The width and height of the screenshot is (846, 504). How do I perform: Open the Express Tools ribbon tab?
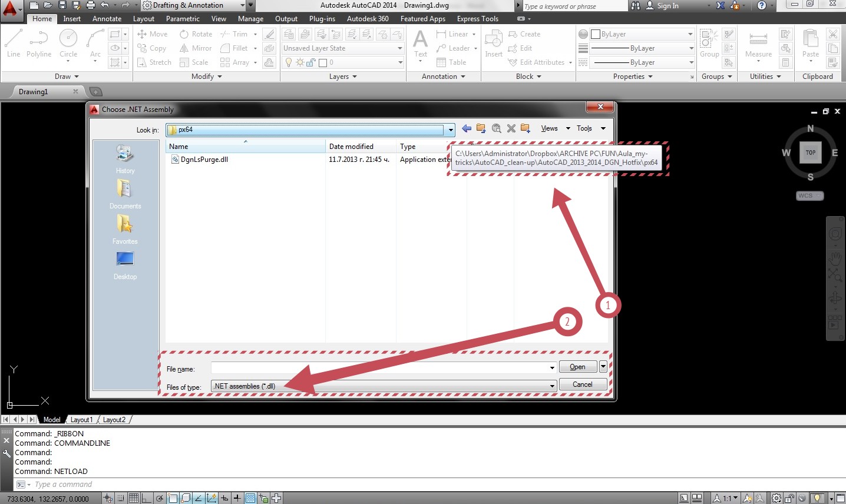478,19
